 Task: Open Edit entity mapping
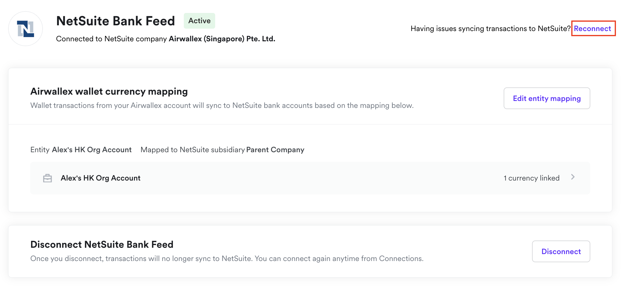click(547, 98)
